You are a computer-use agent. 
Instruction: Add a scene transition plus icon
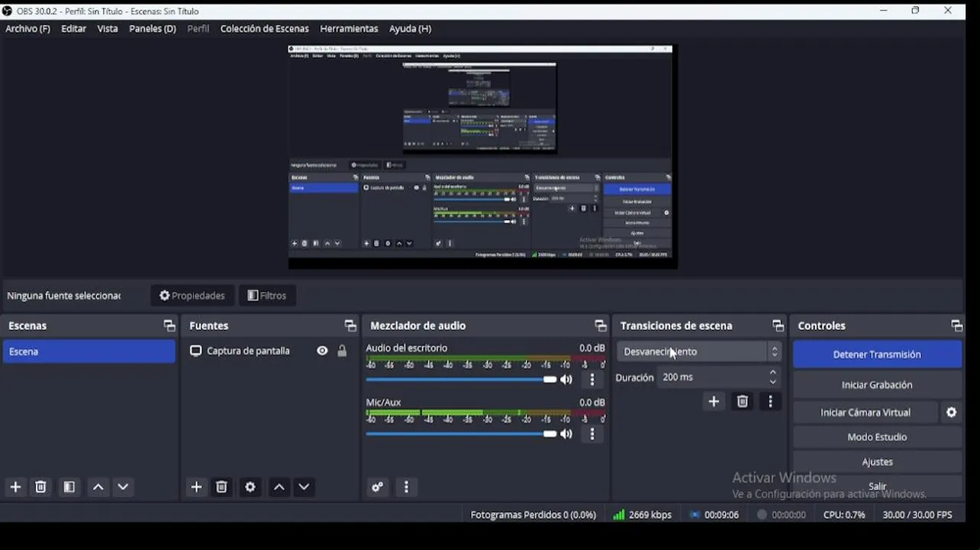pyautogui.click(x=714, y=402)
